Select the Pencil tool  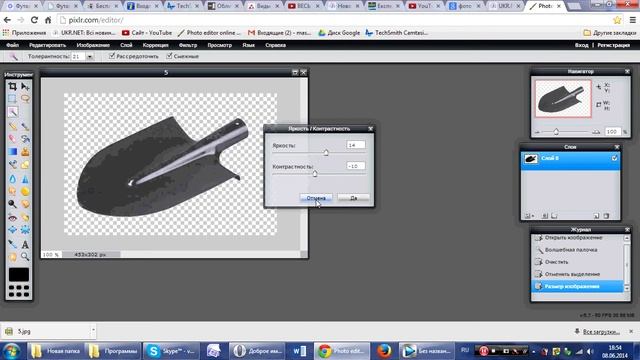(13, 126)
